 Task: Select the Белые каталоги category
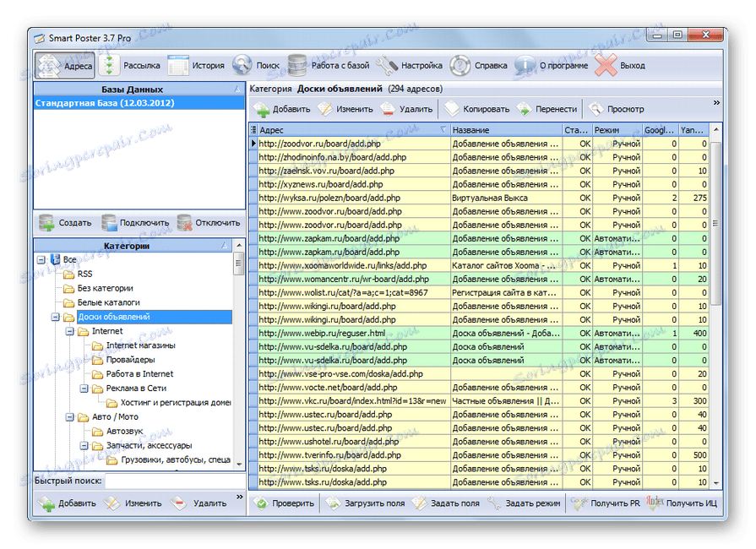coord(108,302)
